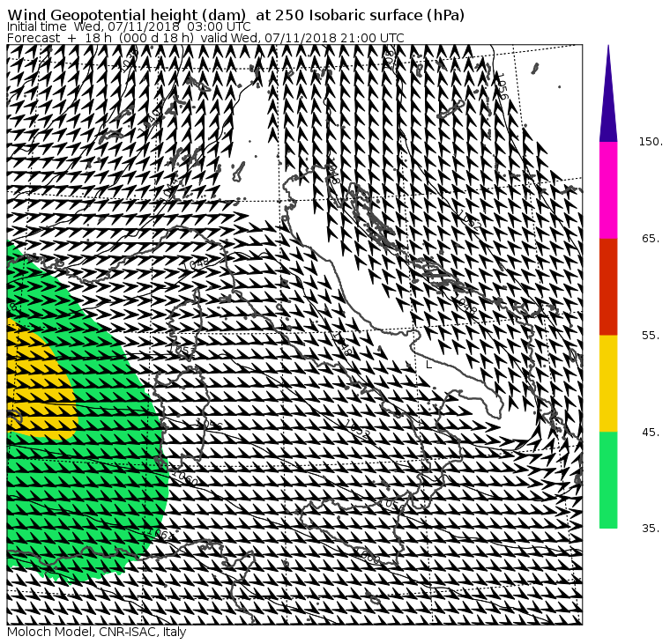The width and height of the screenshot is (670, 644).
Task: Click the '65.' color scale label
Action: [651, 238]
